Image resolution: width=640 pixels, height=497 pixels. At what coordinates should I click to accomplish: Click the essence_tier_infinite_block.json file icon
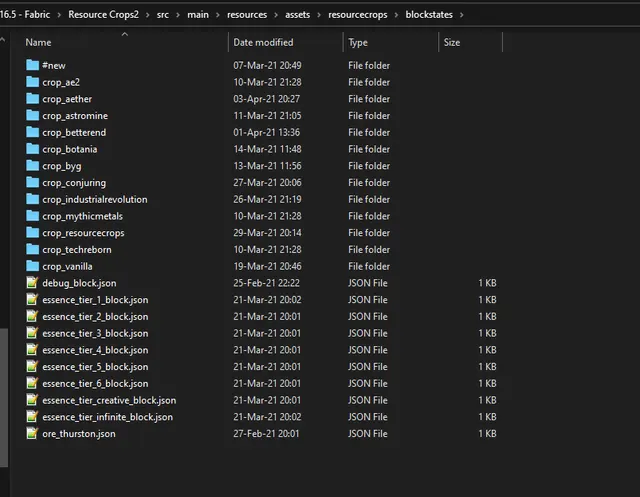point(32,417)
